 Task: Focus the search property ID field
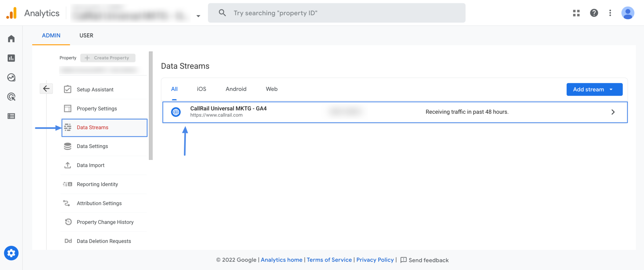(337, 13)
